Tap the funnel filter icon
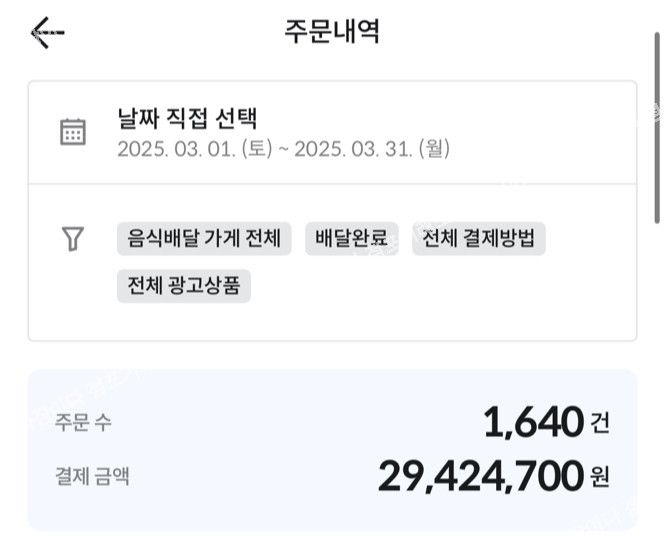This screenshot has width=665, height=560. coord(73,238)
